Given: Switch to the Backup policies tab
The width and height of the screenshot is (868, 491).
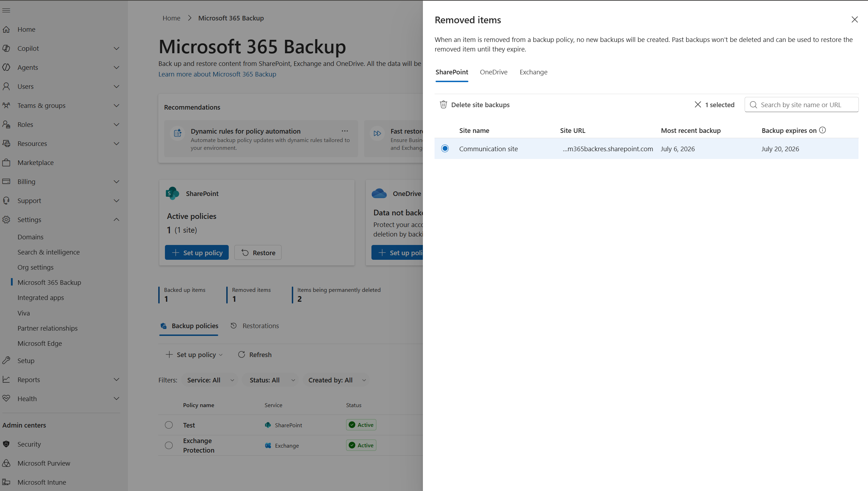Looking at the screenshot, I should pyautogui.click(x=189, y=326).
